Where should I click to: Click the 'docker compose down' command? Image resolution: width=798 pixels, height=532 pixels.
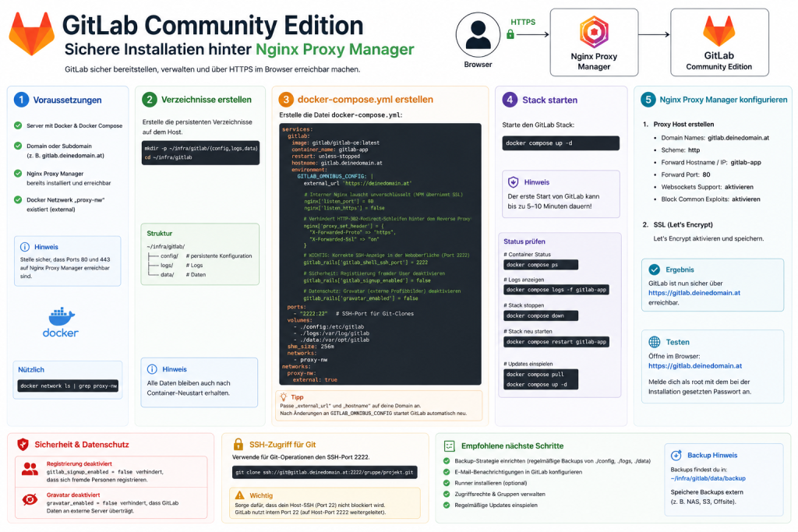tap(541, 315)
